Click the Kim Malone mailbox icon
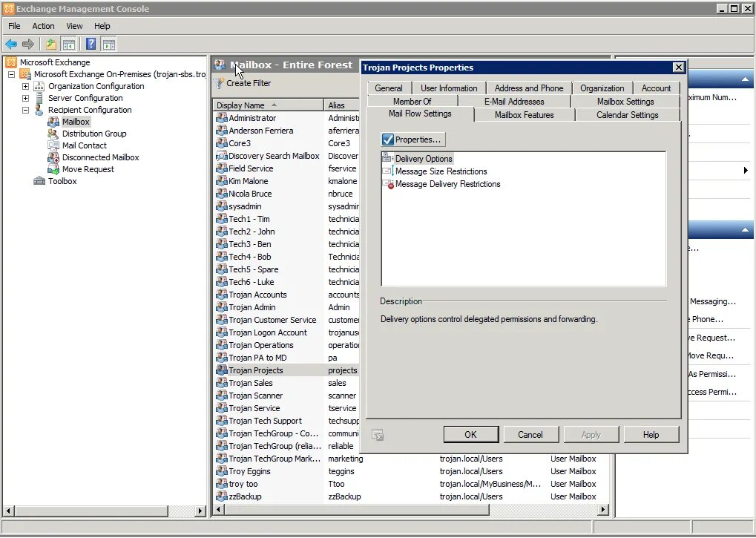The width and height of the screenshot is (756, 538). (222, 181)
